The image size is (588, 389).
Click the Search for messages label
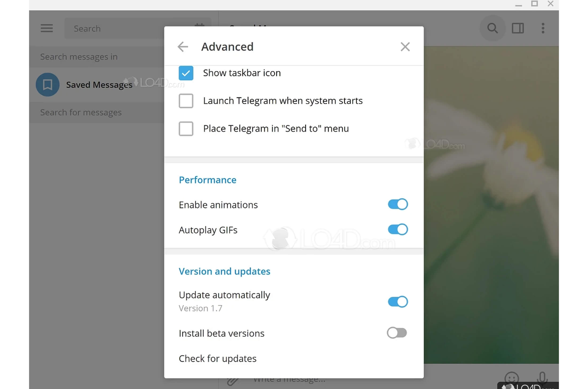coord(81,112)
